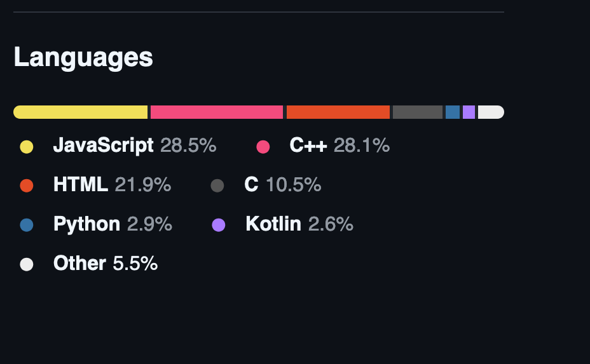Click the purple dot beside Kotlin
590x364 pixels.
[x=219, y=225]
